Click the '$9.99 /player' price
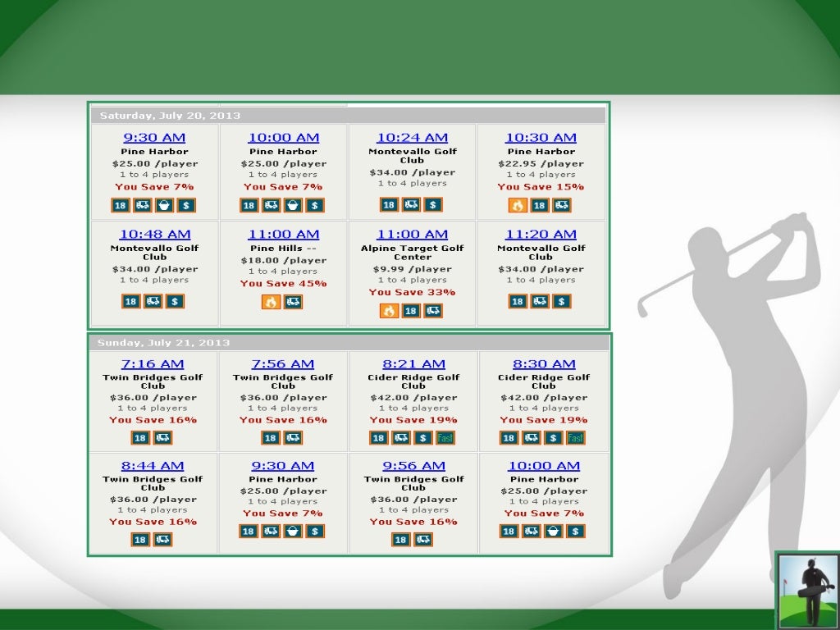This screenshot has height=630, width=840. 412,269
